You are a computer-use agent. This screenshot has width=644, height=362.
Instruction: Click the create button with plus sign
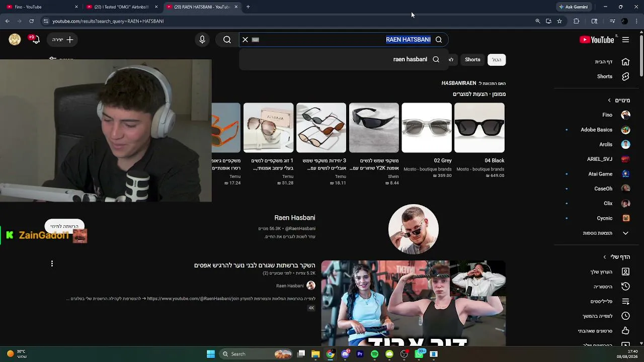(x=63, y=40)
